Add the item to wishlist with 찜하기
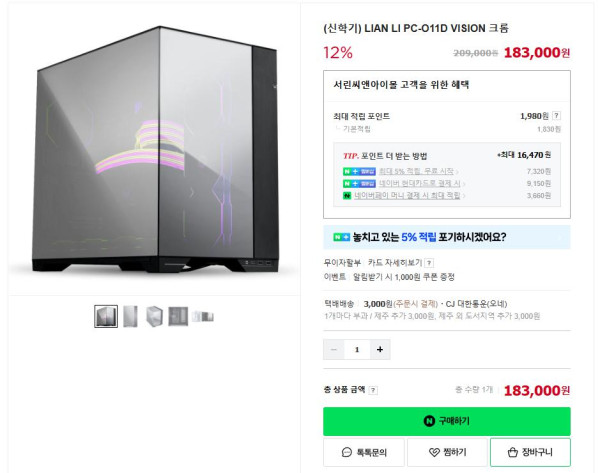The width and height of the screenshot is (600, 473). (x=447, y=452)
